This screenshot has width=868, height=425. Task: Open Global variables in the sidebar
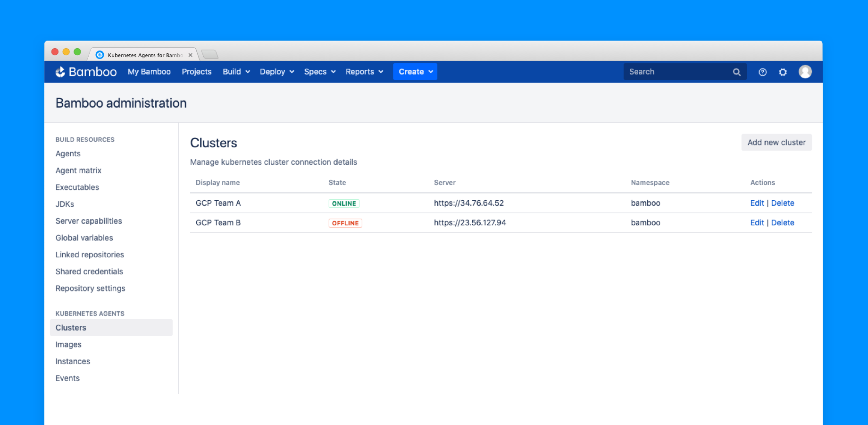pos(84,238)
